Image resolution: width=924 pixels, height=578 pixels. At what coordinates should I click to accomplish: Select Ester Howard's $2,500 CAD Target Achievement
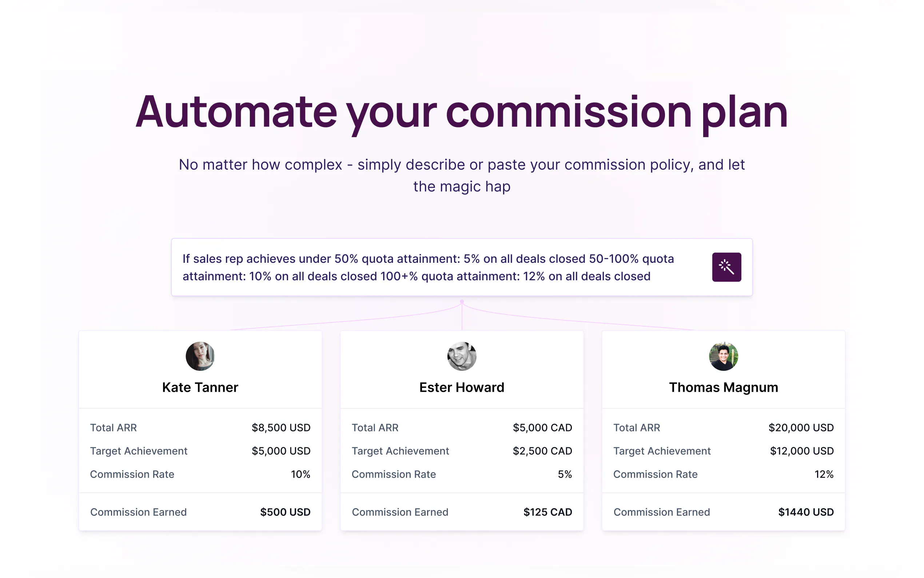pos(542,451)
